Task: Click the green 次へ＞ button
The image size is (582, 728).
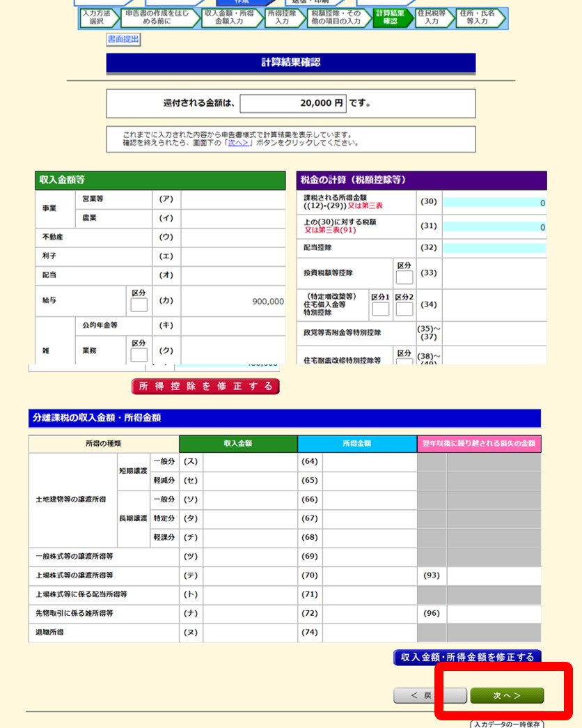Action: tap(507, 695)
